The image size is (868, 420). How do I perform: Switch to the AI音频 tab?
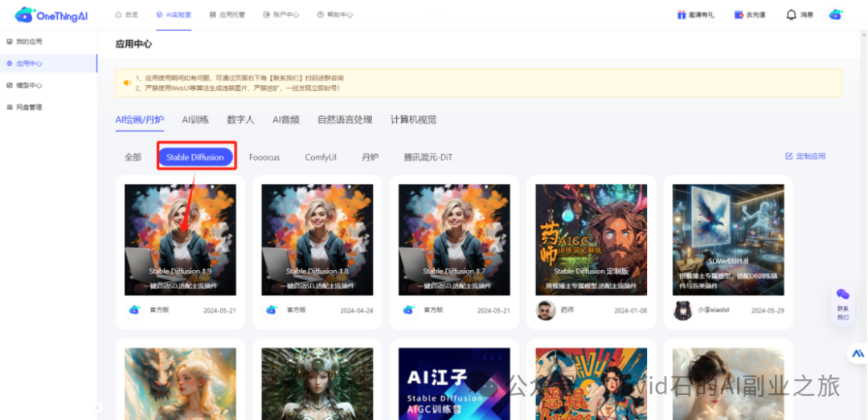pyautogui.click(x=286, y=120)
